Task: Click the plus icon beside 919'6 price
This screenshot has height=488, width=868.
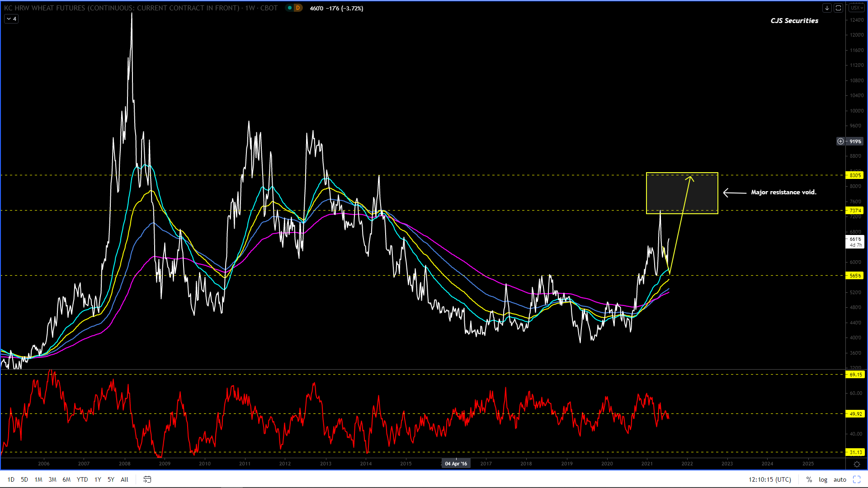Action: pyautogui.click(x=840, y=141)
